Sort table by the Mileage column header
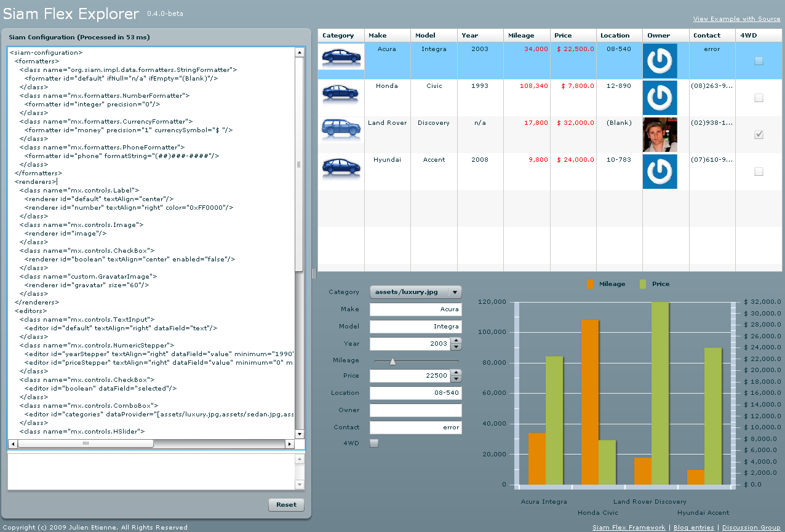Image resolution: width=785 pixels, height=532 pixels. [x=527, y=36]
